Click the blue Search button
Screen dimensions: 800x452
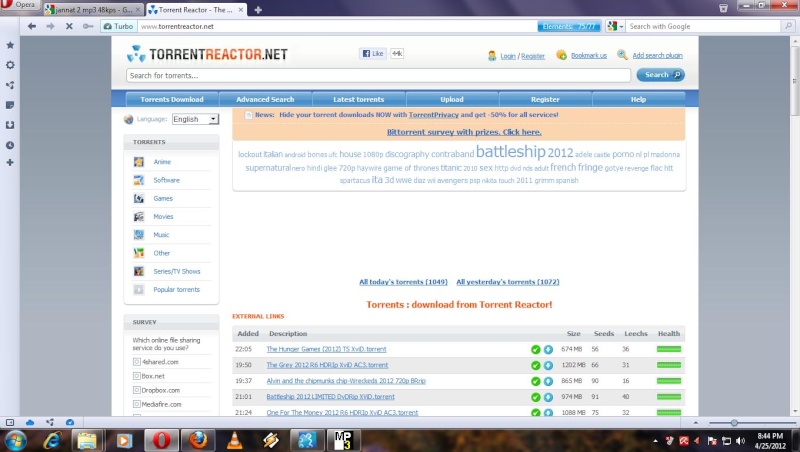point(661,75)
